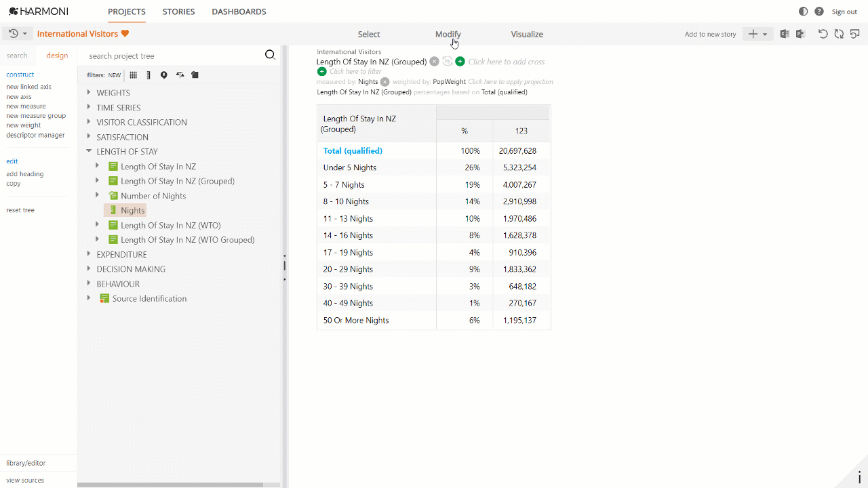Click the refresh circular arrows icon
868x488 pixels.
click(839, 34)
